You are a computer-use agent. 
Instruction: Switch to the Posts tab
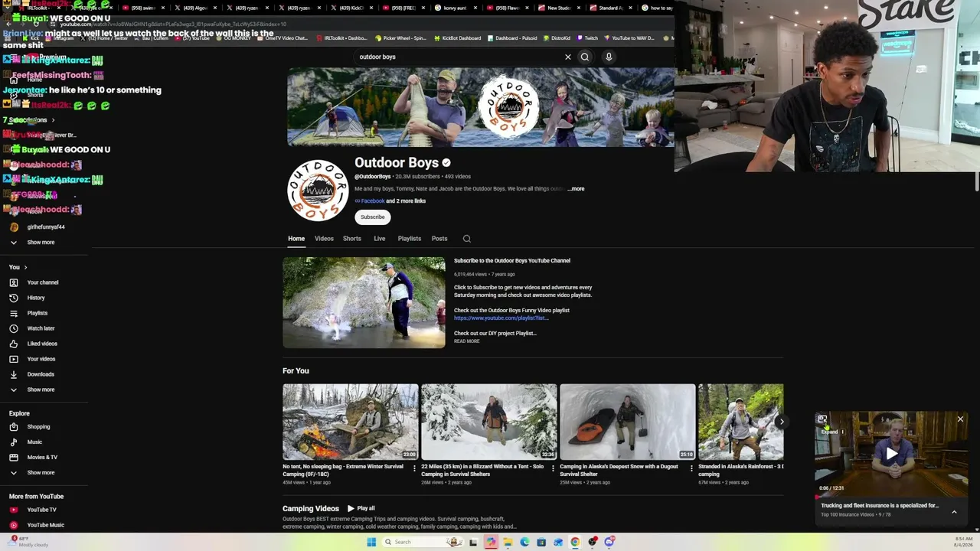coord(439,239)
